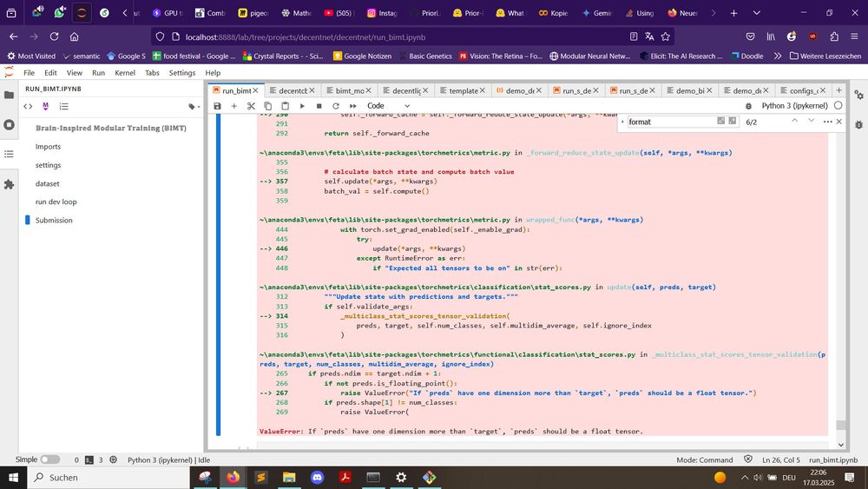Open the cell type Code dropdown
This screenshot has height=489, width=868.
[388, 106]
